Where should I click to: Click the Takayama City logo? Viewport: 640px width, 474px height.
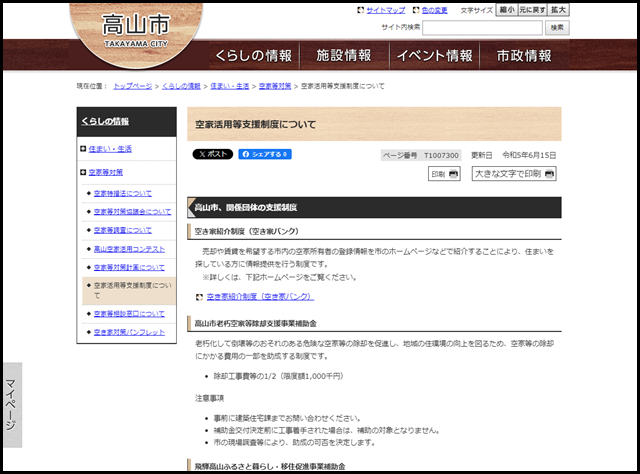[136, 34]
